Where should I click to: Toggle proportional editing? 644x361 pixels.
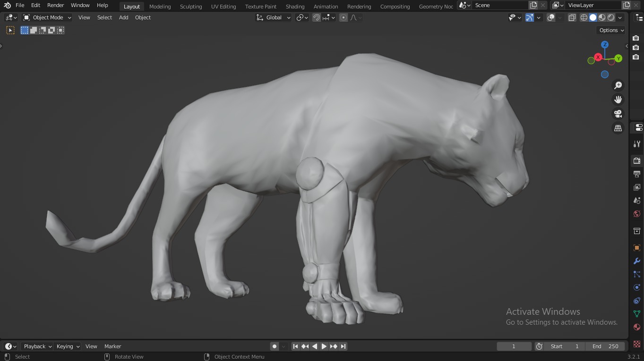[343, 17]
